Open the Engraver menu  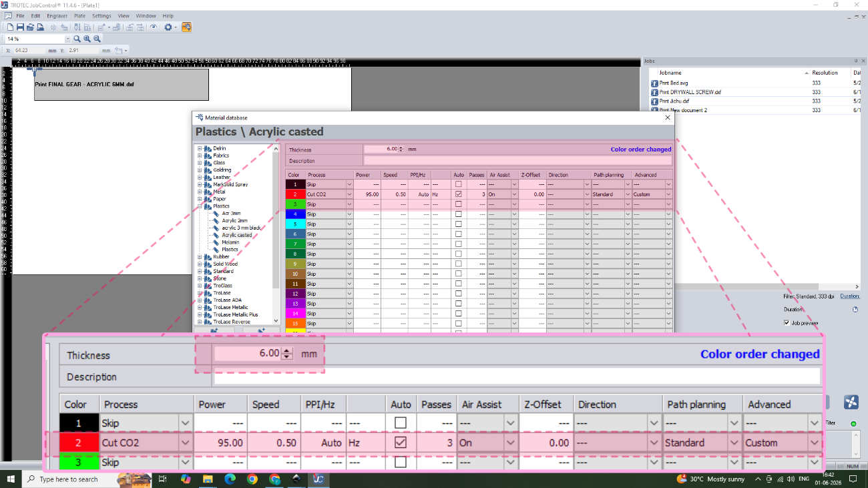coord(57,16)
